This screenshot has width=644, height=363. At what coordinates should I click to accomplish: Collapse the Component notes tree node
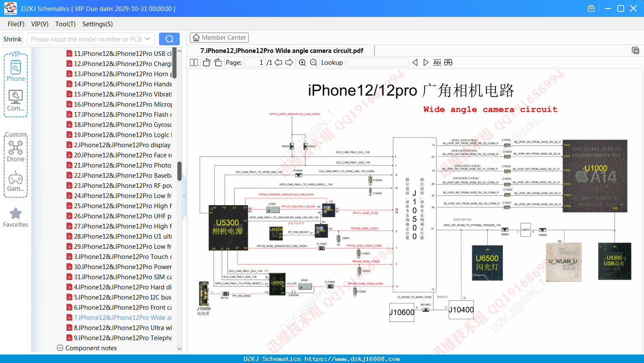click(60, 348)
